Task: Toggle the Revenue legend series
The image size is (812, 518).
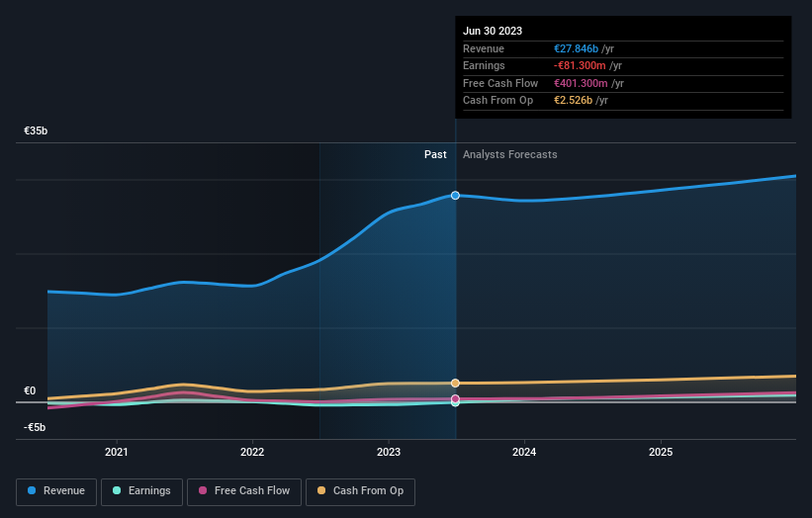Action: coord(56,491)
